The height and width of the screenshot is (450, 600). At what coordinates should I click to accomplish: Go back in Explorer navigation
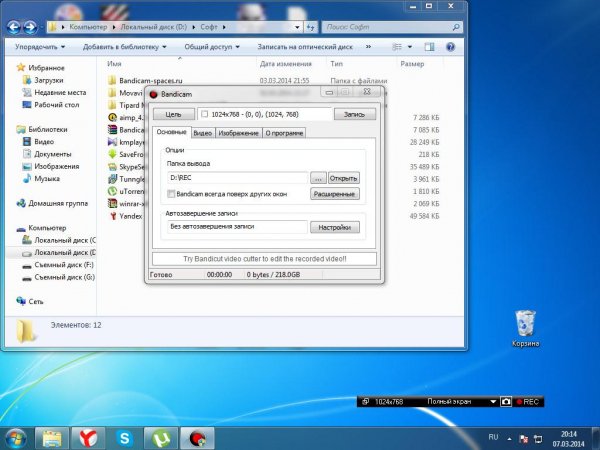click(14, 27)
